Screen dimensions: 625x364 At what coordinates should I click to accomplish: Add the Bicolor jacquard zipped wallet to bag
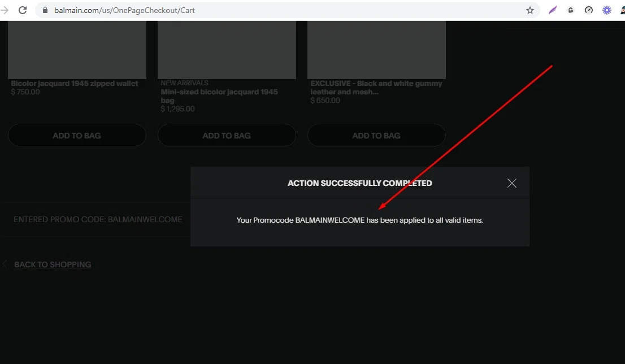[x=77, y=135]
